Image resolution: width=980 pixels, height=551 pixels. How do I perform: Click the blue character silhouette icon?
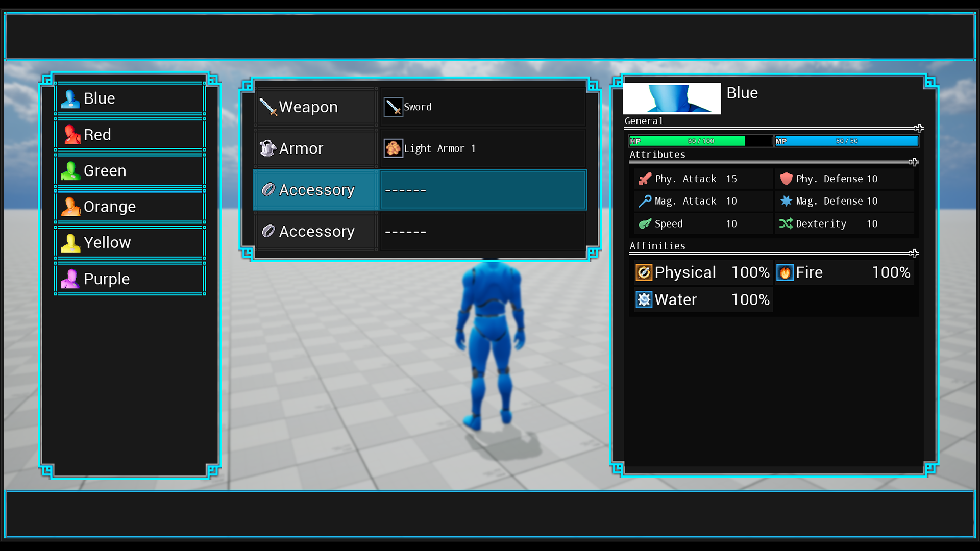point(70,98)
